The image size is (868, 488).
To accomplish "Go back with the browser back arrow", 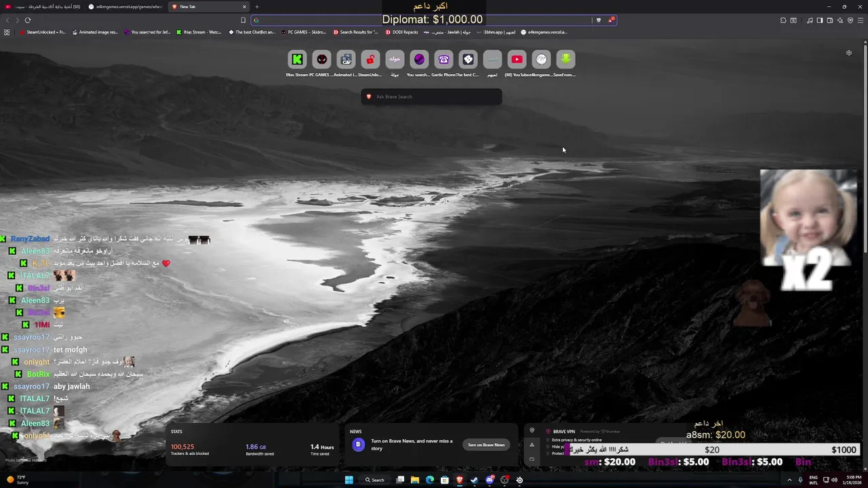I will point(7,20).
